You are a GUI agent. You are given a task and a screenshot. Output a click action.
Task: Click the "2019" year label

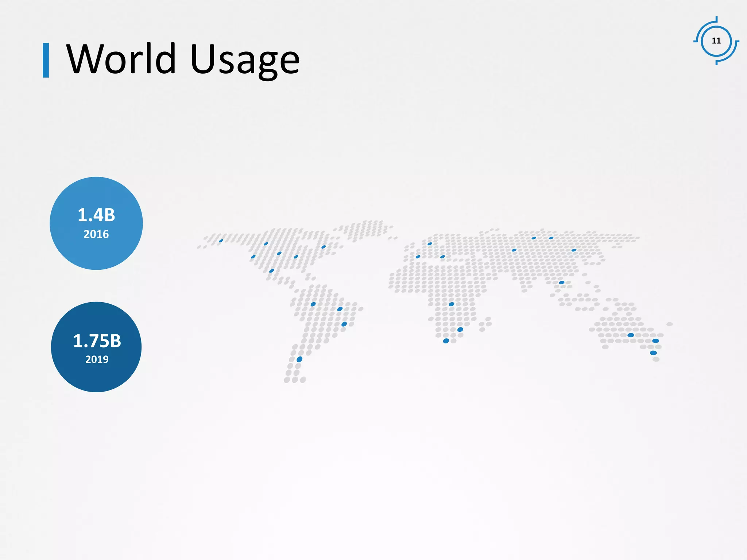click(97, 359)
